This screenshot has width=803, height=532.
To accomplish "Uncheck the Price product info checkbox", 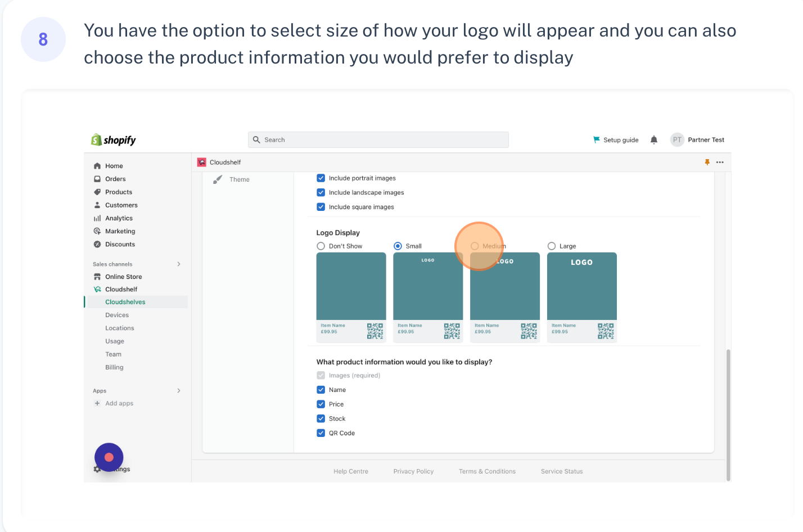I will point(321,404).
